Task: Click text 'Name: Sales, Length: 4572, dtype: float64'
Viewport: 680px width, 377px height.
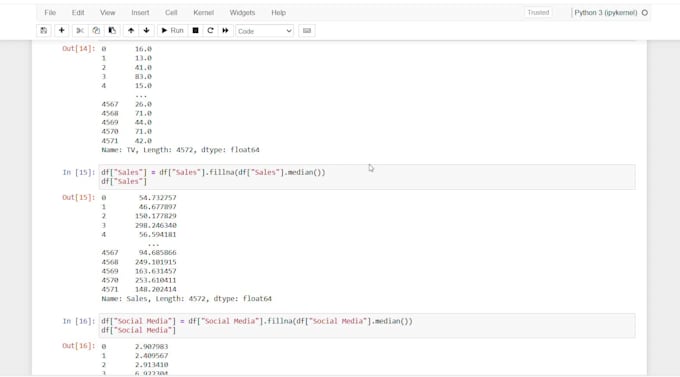Action: coord(186,298)
